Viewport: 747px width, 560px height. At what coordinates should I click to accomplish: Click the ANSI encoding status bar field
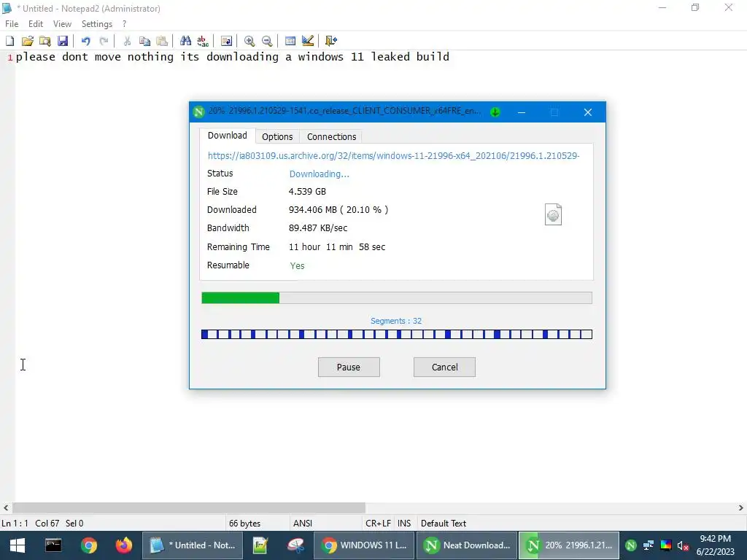(303, 524)
